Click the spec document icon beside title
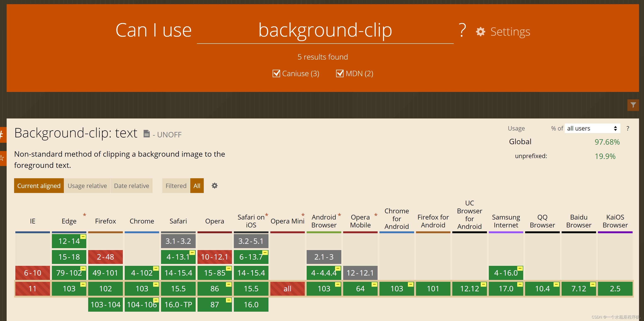This screenshot has height=321, width=644. (146, 134)
